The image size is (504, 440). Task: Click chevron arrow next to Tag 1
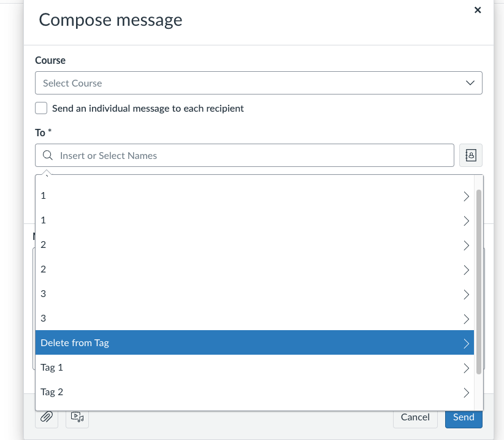pos(467,368)
